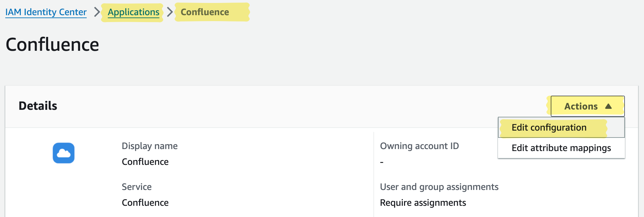Click the Service value Confluence
The height and width of the screenshot is (217, 644).
(145, 202)
